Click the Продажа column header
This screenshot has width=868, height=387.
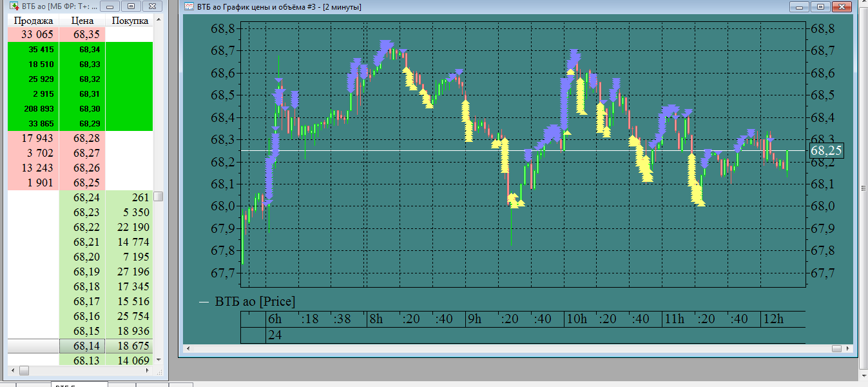(34, 21)
